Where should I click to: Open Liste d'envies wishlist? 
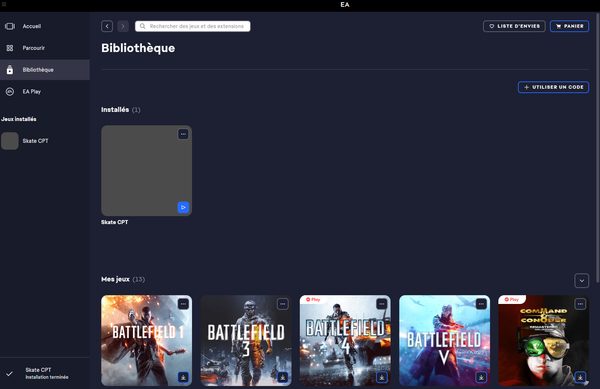514,26
